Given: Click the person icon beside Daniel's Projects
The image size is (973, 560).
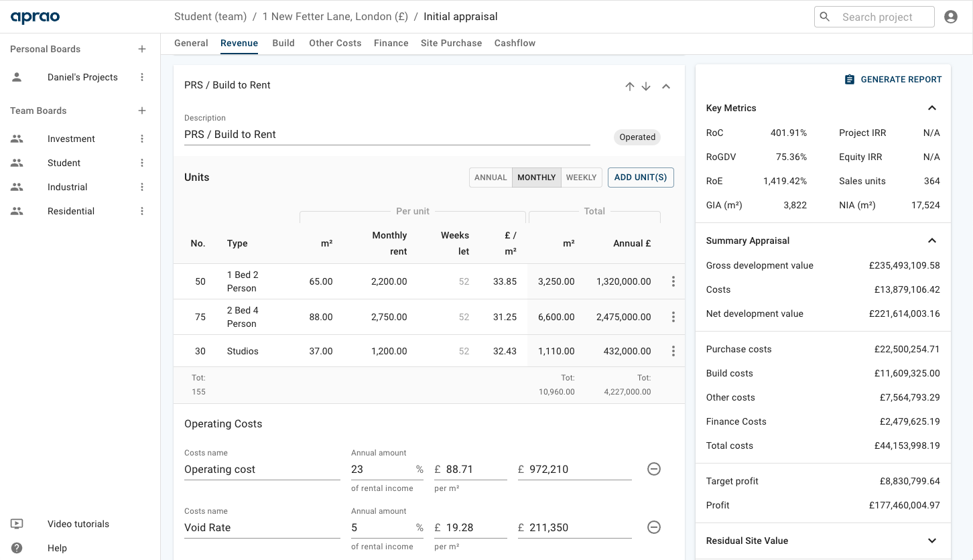Looking at the screenshot, I should (17, 77).
